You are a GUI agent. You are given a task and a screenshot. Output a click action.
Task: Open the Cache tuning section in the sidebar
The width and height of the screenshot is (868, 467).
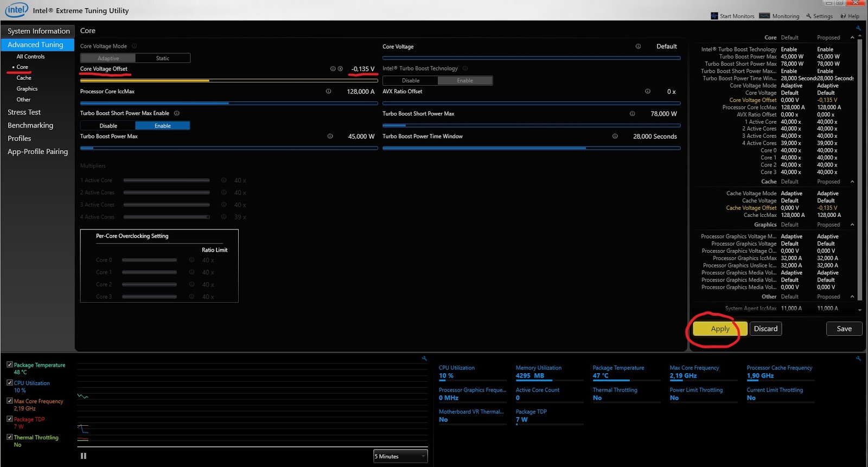pos(24,78)
